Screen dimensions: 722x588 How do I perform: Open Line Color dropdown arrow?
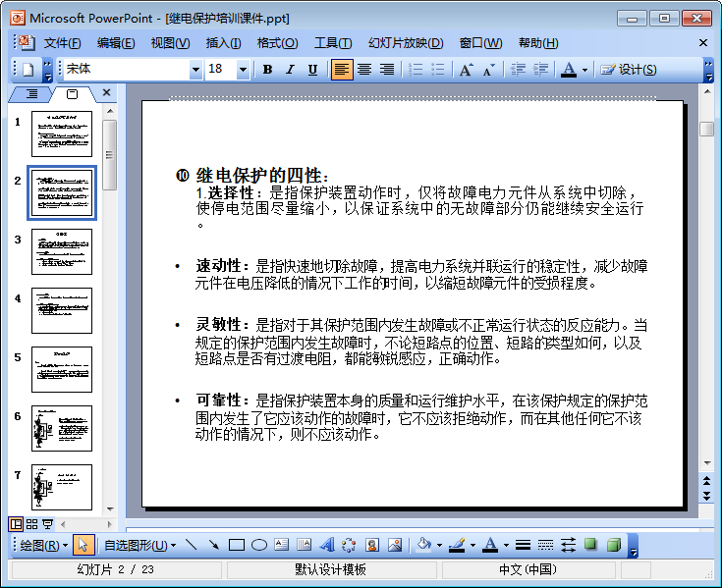point(472,546)
